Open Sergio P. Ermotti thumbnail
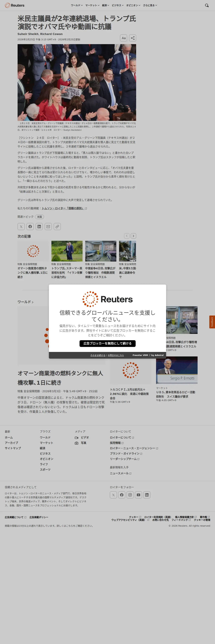Viewport: 215px width, 644px height. [x=177, y=370]
